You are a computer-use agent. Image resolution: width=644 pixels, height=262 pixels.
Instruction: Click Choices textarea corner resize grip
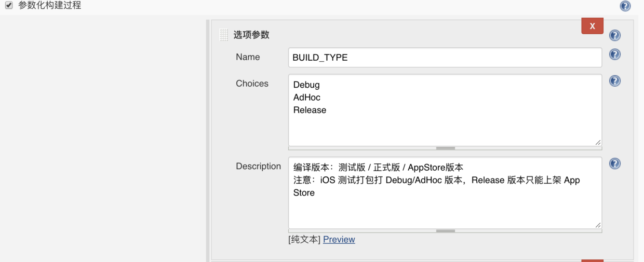(598, 142)
